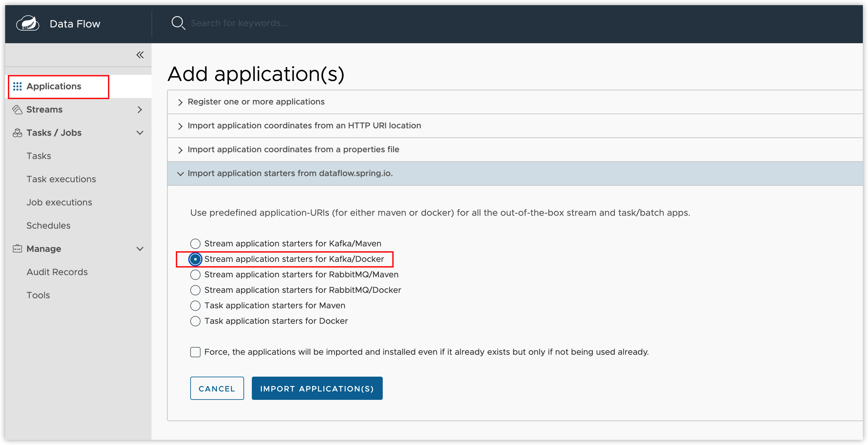Click the search magnifier icon

(178, 23)
